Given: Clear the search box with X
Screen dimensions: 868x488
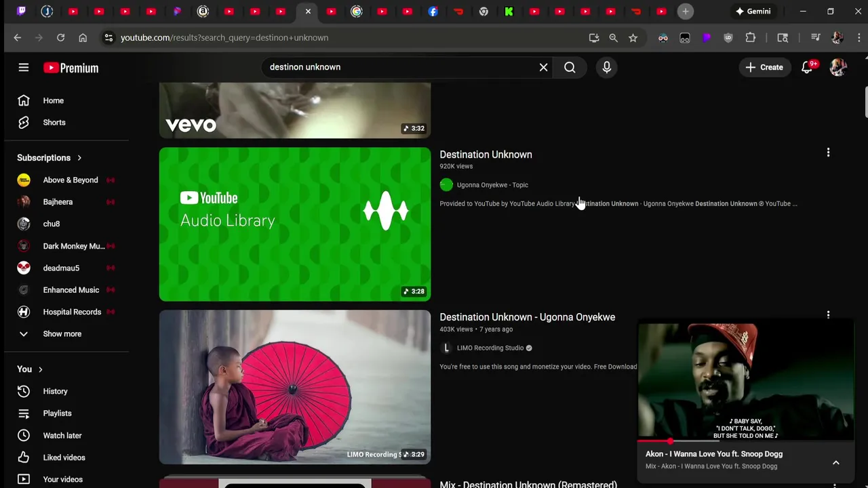Looking at the screenshot, I should click(543, 67).
